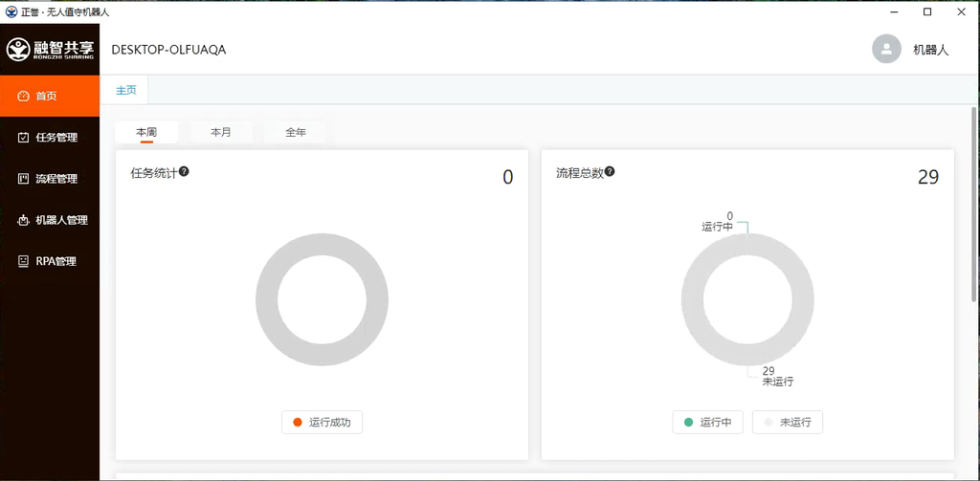Image resolution: width=980 pixels, height=481 pixels.
Task: Go to 流程管理 in sidebar
Action: (50, 179)
